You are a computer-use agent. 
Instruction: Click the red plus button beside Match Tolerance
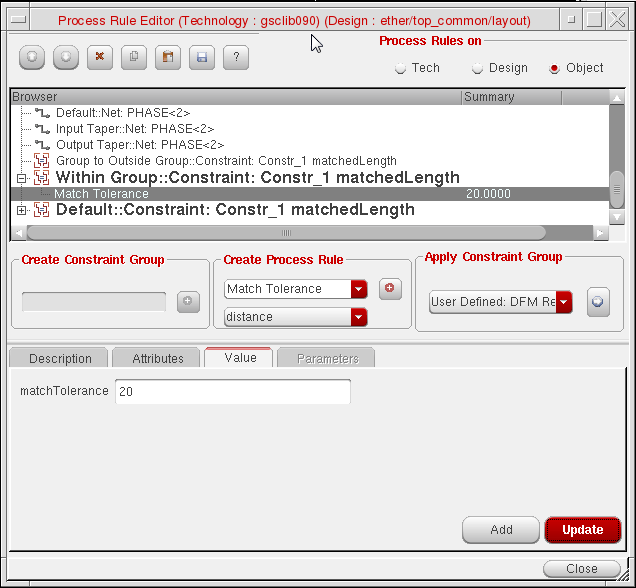[391, 289]
